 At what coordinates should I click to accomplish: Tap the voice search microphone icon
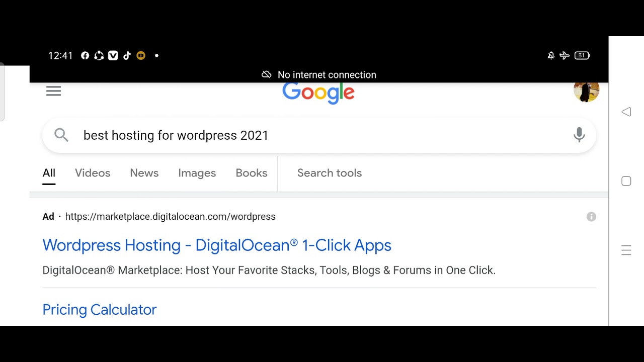[x=579, y=135]
